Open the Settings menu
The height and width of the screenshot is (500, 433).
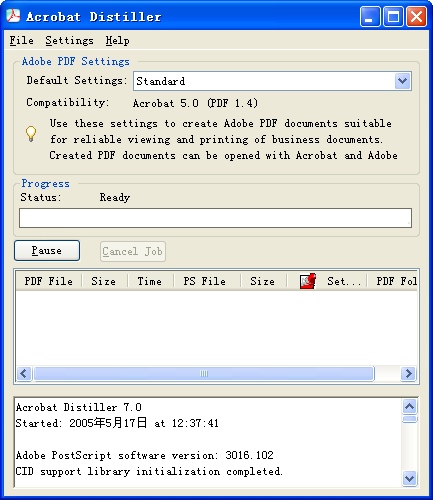[69, 41]
